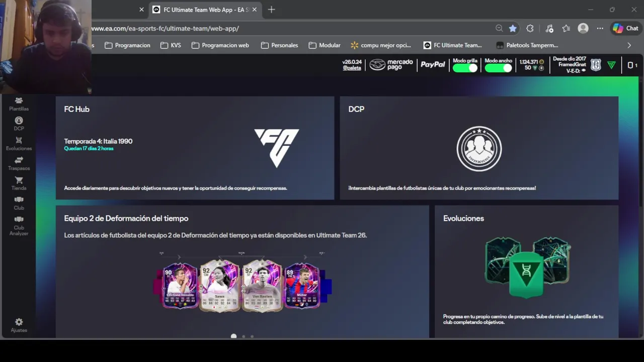644x362 pixels.
Task: Open a new browser tab
Action: [x=272, y=10]
